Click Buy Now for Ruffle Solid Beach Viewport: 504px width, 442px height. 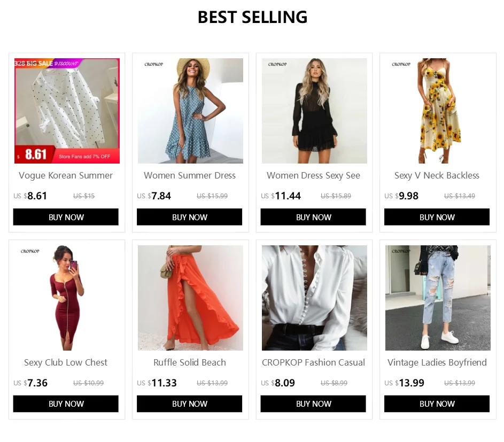pyautogui.click(x=189, y=404)
